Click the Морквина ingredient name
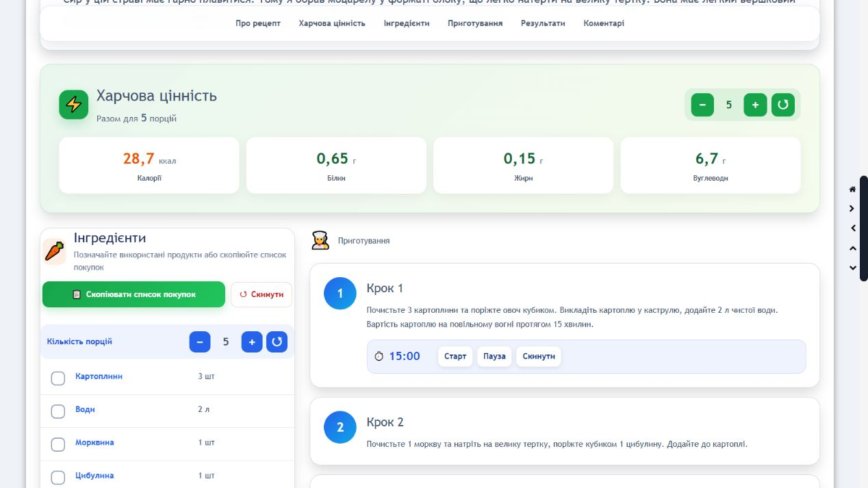868x488 pixels. point(94,442)
